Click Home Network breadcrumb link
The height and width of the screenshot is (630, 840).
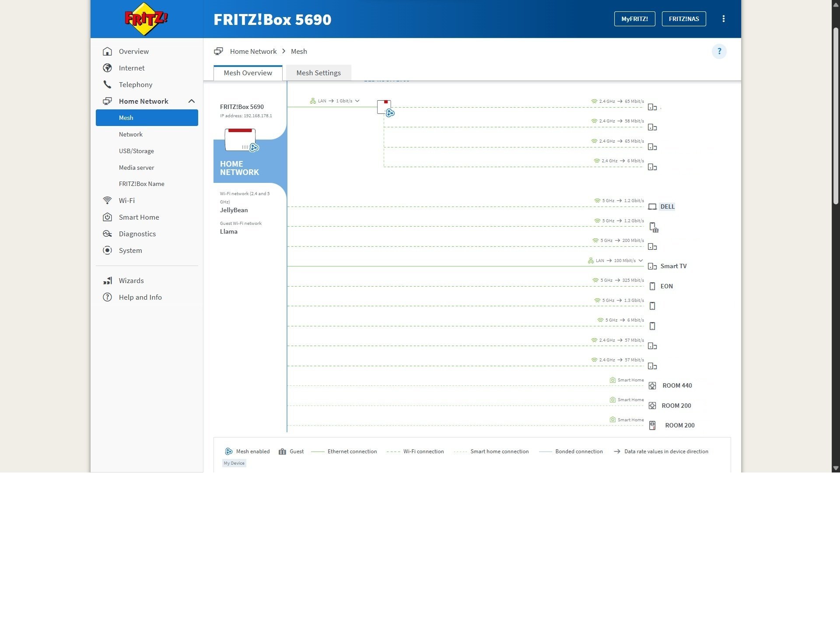tap(253, 51)
